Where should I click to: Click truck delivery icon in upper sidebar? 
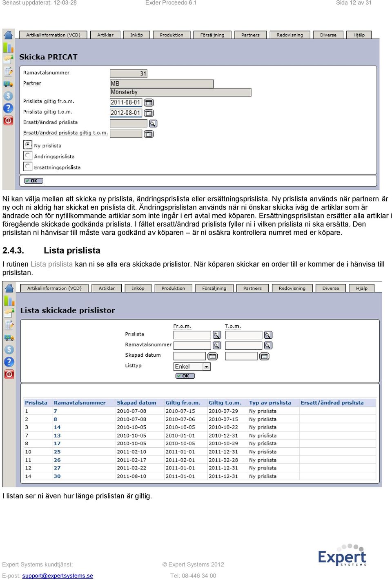8,84
